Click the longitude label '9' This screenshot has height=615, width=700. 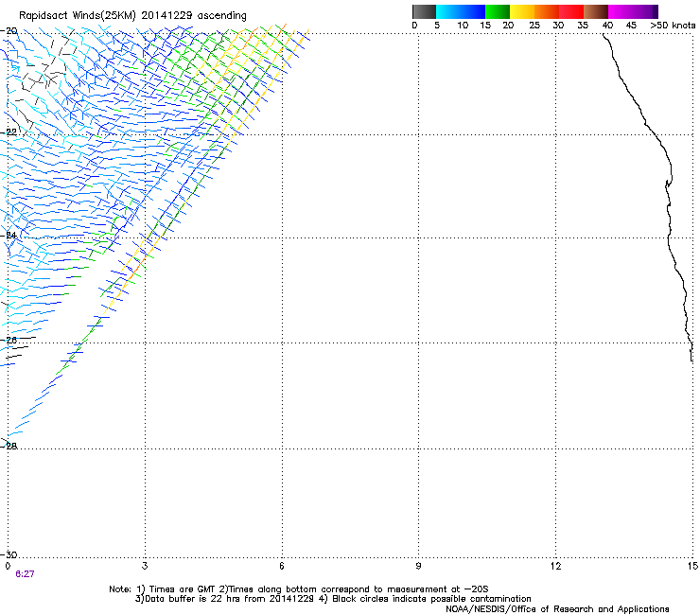pos(418,566)
